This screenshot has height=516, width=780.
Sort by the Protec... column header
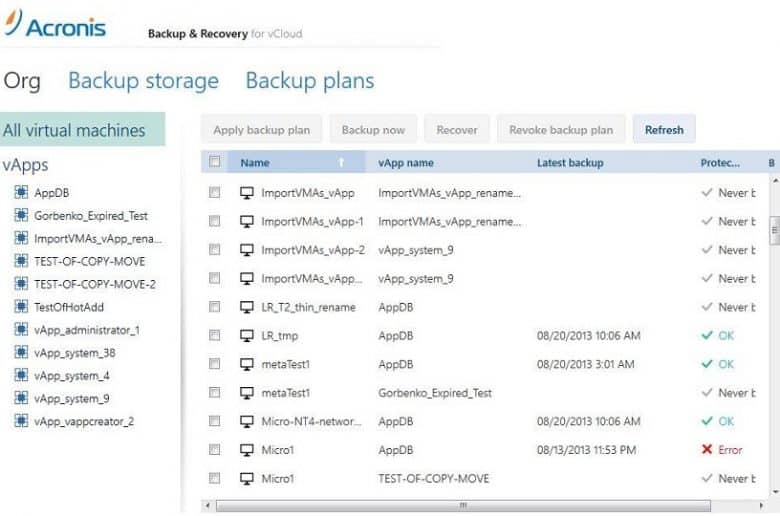pyautogui.click(x=720, y=163)
